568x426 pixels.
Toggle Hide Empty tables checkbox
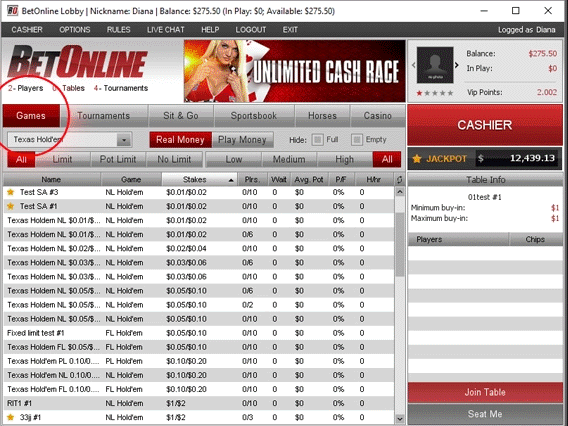tap(356, 139)
